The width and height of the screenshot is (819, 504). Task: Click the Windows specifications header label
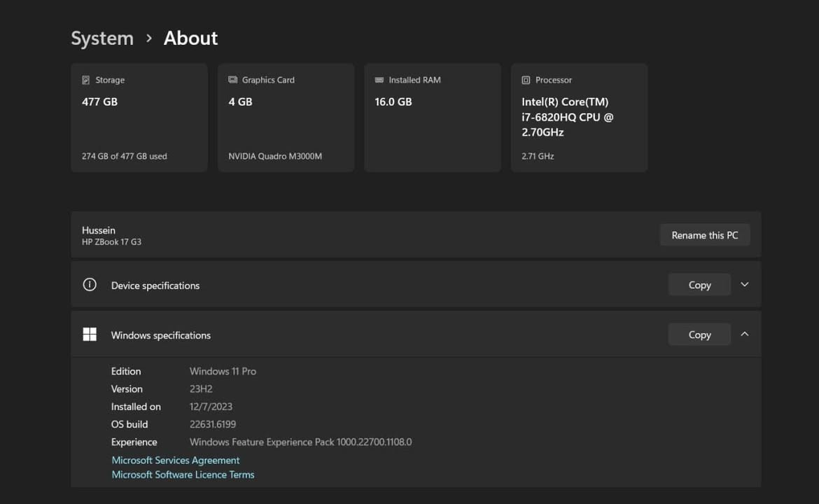161,335
